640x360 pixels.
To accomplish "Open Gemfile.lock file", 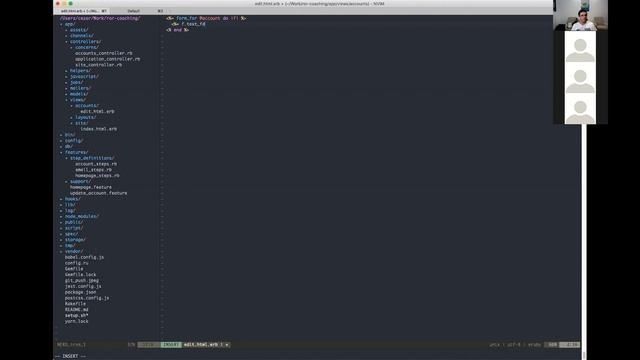I will tap(80, 275).
